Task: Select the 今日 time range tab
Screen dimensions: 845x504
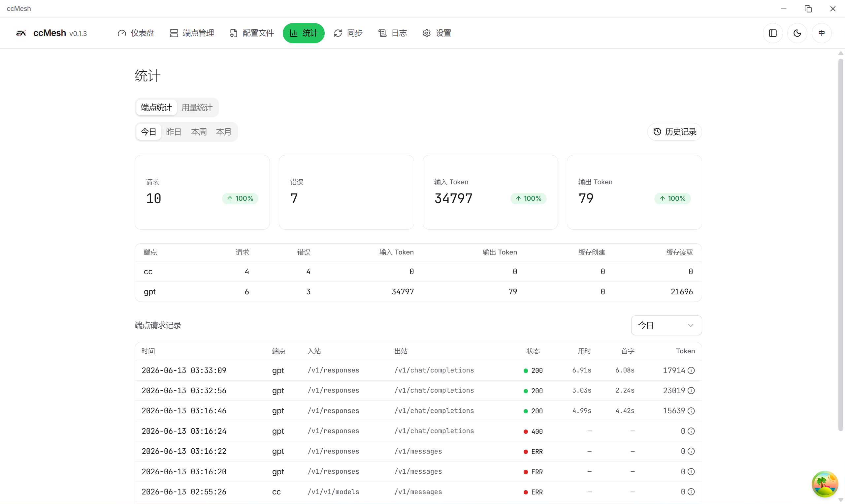Action: pos(148,132)
